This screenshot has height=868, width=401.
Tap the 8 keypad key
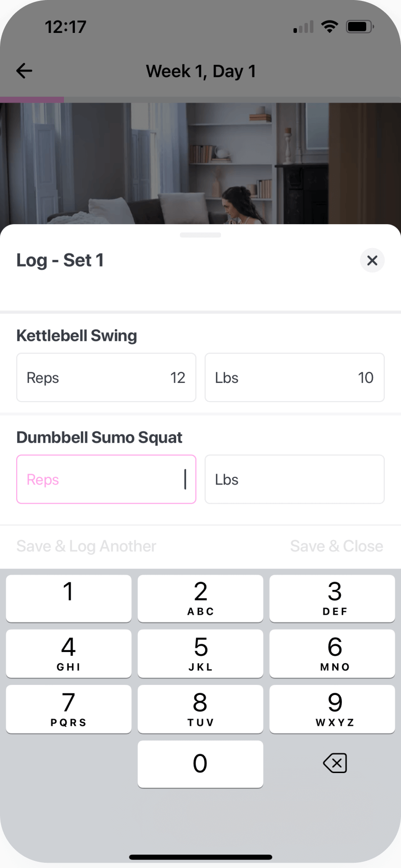pyautogui.click(x=200, y=709)
